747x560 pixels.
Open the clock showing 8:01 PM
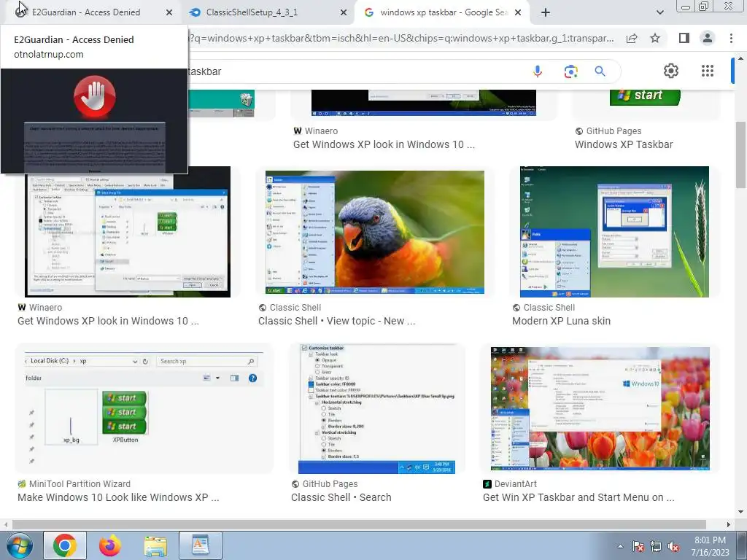click(711, 546)
